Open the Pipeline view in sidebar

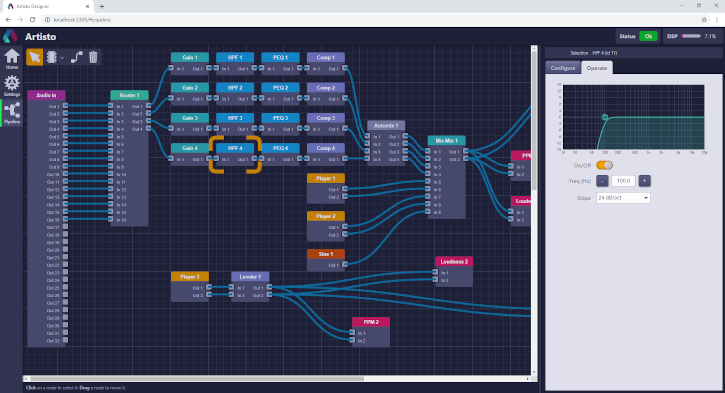click(x=12, y=113)
